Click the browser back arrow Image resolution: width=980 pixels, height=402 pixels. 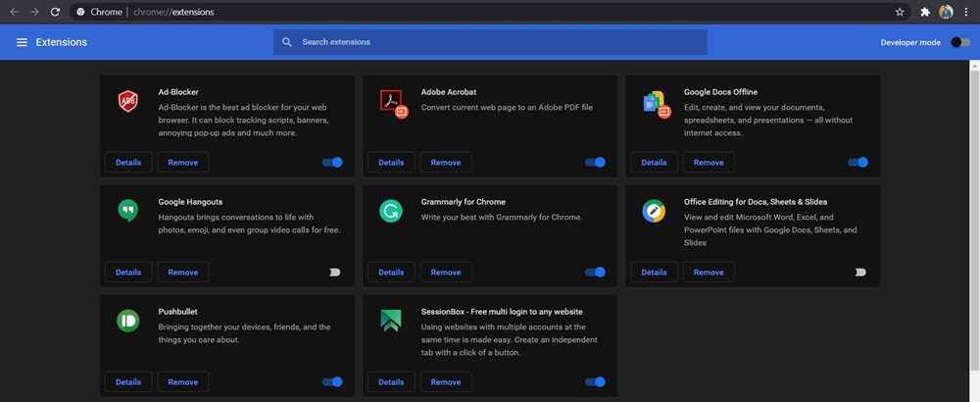14,12
